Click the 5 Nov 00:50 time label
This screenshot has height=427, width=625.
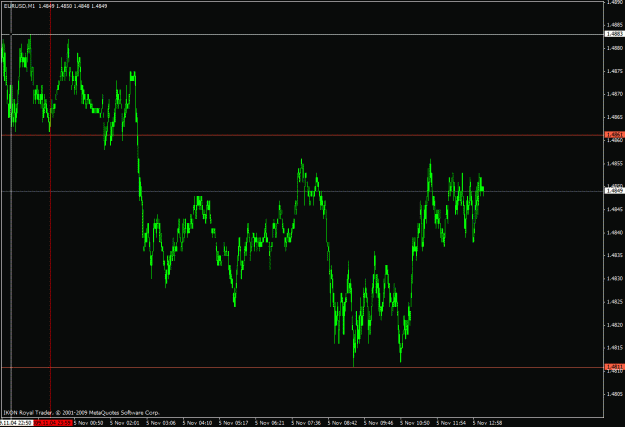88,423
